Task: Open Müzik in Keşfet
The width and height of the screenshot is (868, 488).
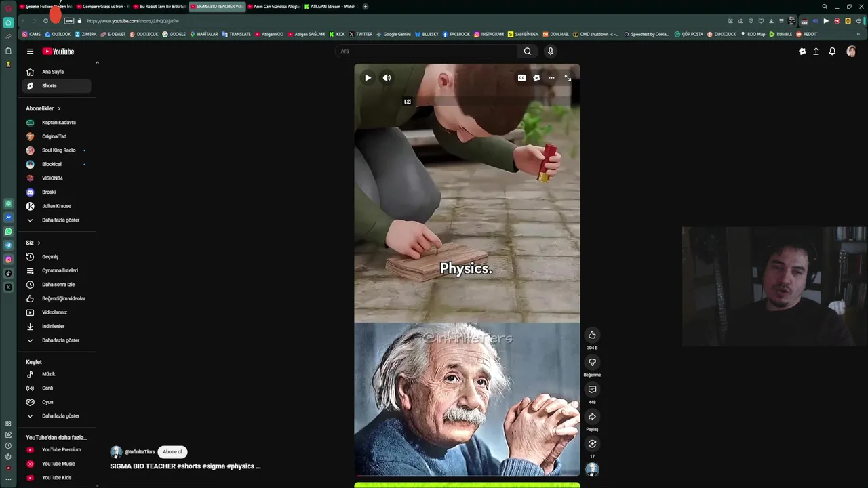Action: pyautogui.click(x=57, y=374)
